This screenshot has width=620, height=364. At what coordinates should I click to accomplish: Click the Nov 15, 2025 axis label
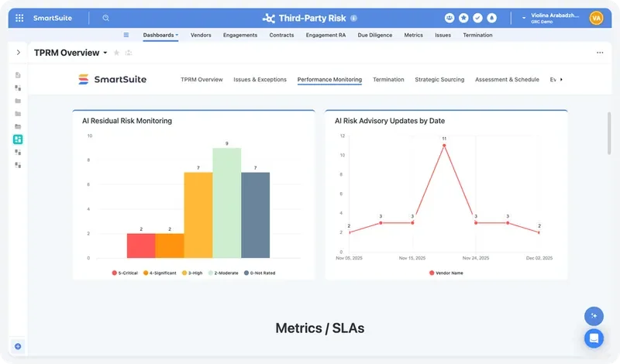point(412,258)
